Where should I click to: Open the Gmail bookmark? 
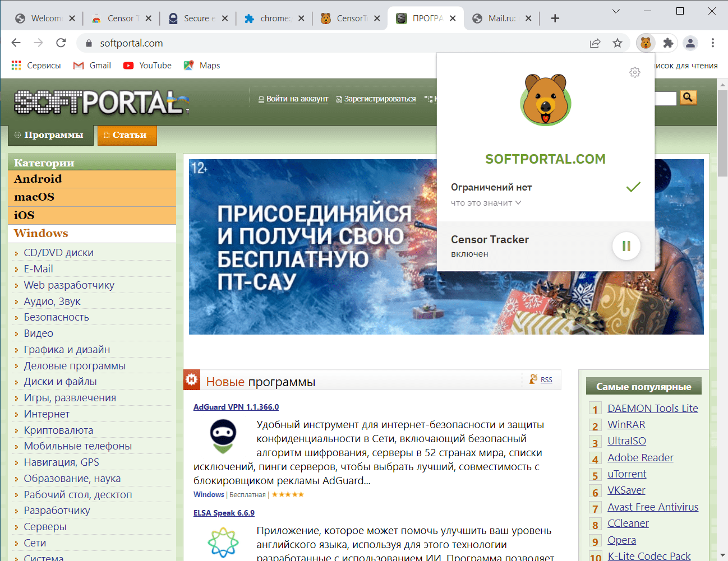pyautogui.click(x=92, y=66)
